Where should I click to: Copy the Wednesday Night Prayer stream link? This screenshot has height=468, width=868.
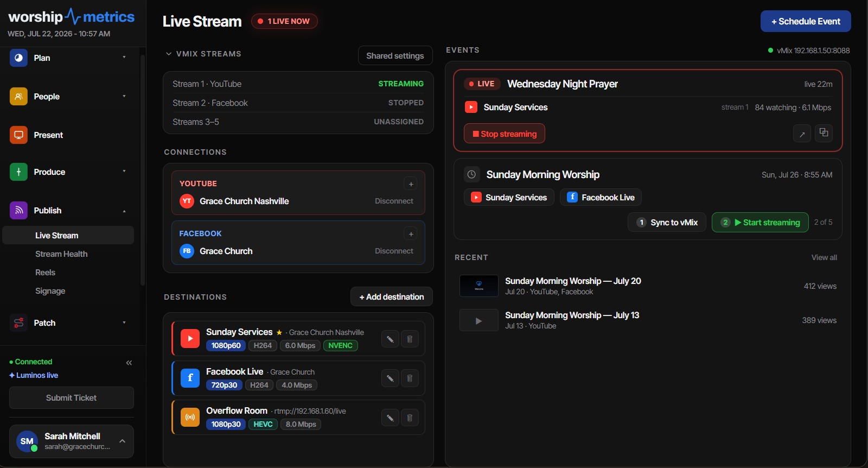824,132
